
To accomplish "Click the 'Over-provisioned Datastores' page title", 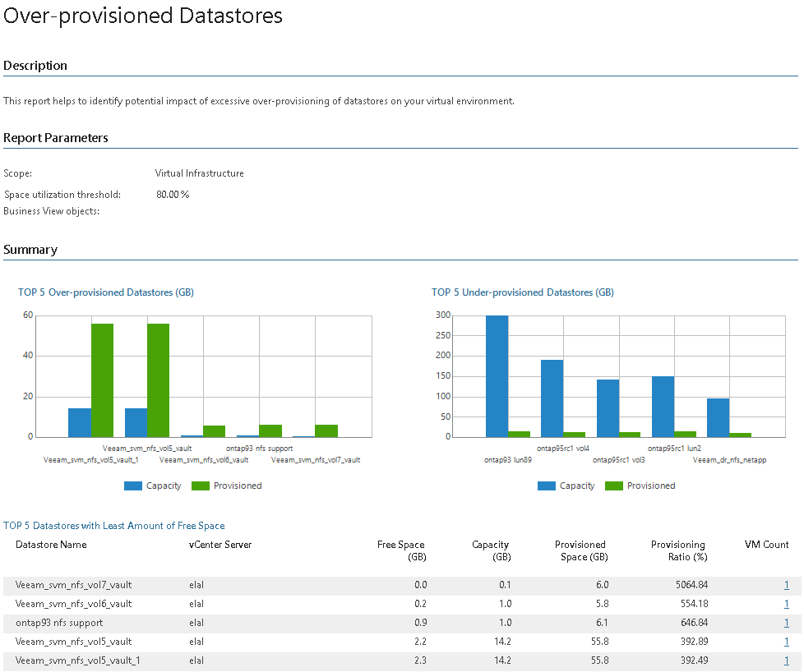I will pyautogui.click(x=142, y=16).
